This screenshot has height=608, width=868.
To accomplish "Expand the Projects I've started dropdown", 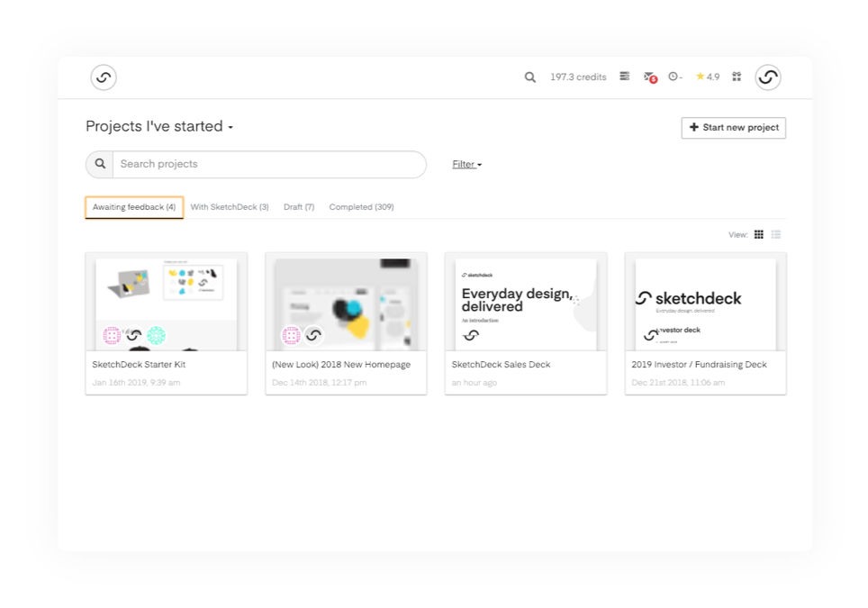I will coord(159,126).
